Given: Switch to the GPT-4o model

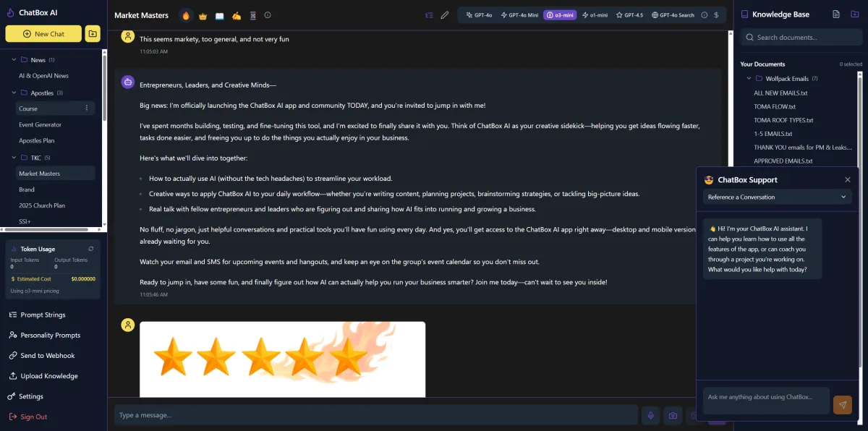Looking at the screenshot, I should point(479,14).
